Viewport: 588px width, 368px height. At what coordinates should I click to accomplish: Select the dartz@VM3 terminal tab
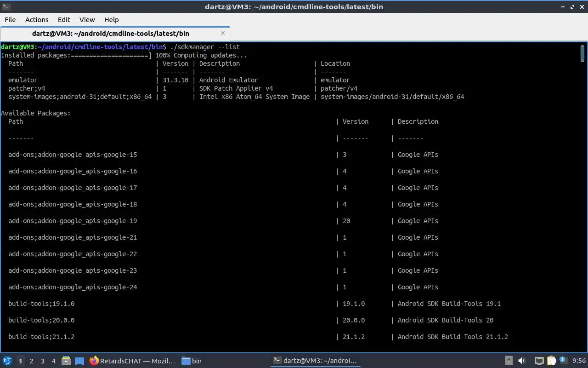[115, 33]
